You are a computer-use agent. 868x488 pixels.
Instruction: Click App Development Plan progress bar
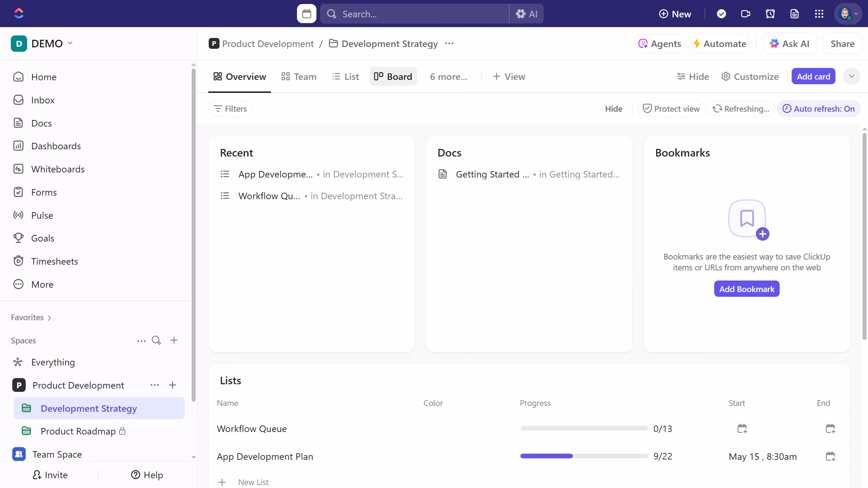pyautogui.click(x=584, y=456)
